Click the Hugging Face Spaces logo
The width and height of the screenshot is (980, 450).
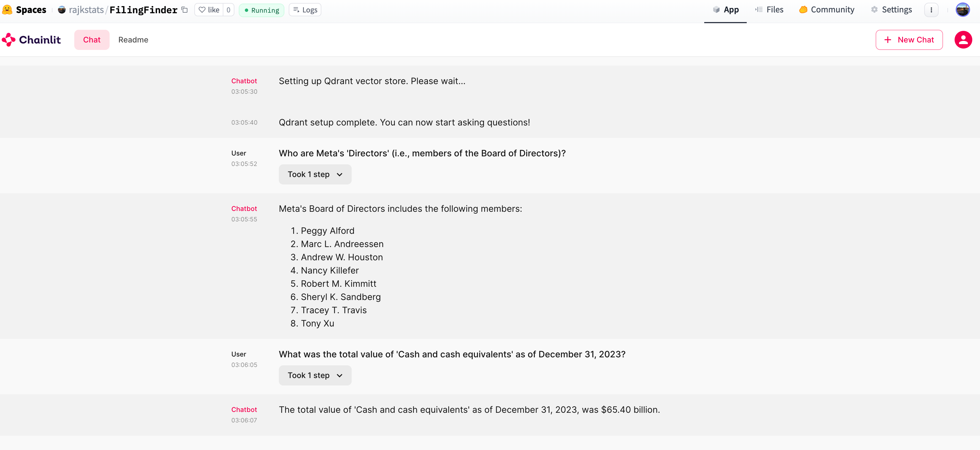coord(7,9)
